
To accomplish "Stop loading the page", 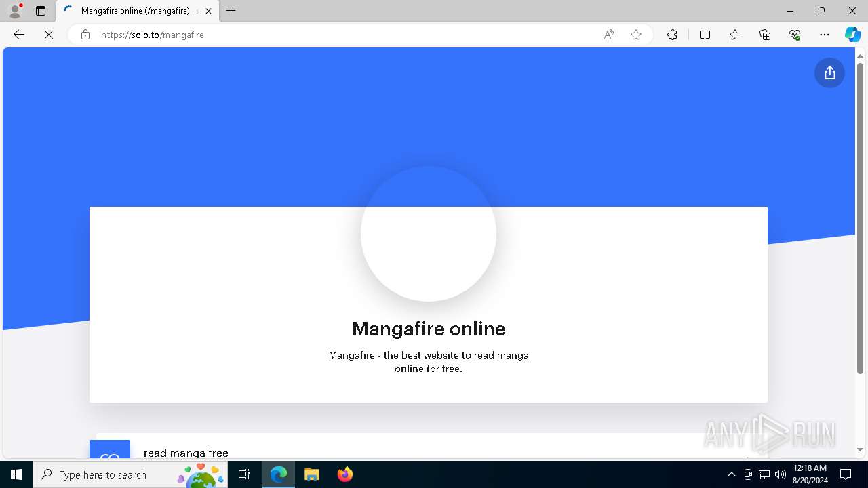I will coord(49,35).
